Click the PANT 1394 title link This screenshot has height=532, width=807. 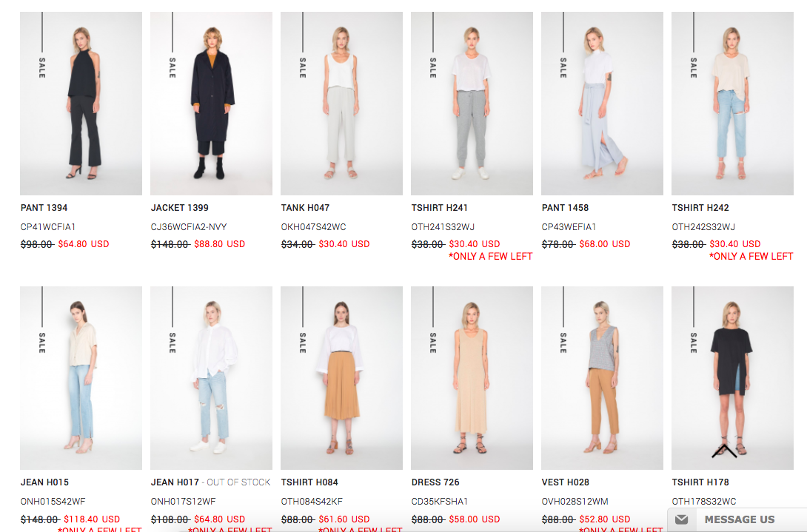click(x=44, y=208)
